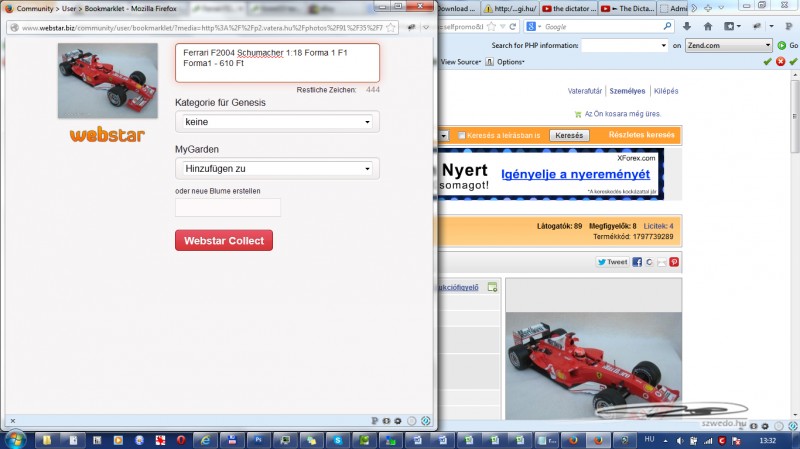Share on Facebook icon
The height and width of the screenshot is (449, 800).
pyautogui.click(x=637, y=262)
